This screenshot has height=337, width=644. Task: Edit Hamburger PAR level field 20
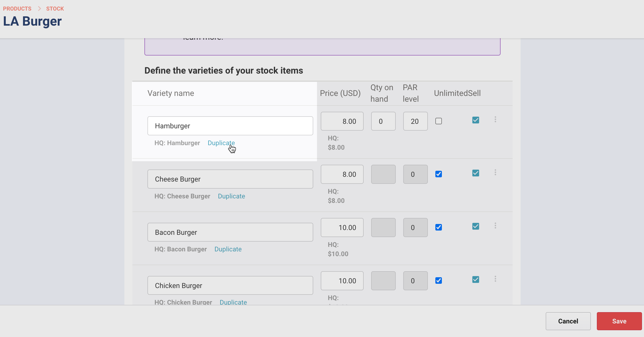pyautogui.click(x=416, y=121)
